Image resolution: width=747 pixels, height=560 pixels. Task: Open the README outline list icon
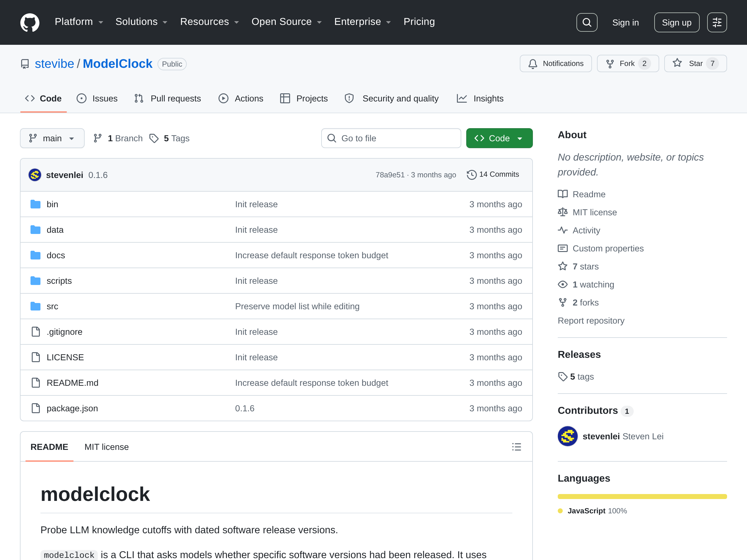516,447
